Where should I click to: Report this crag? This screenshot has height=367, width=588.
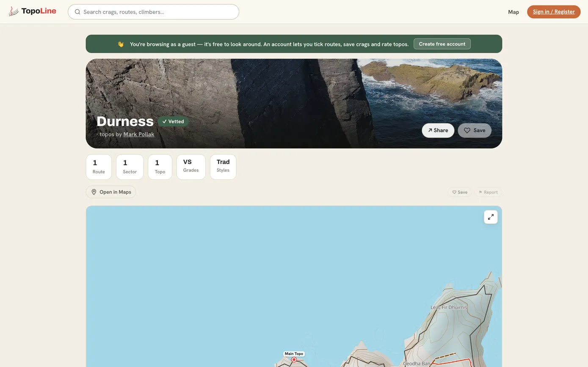pyautogui.click(x=488, y=192)
